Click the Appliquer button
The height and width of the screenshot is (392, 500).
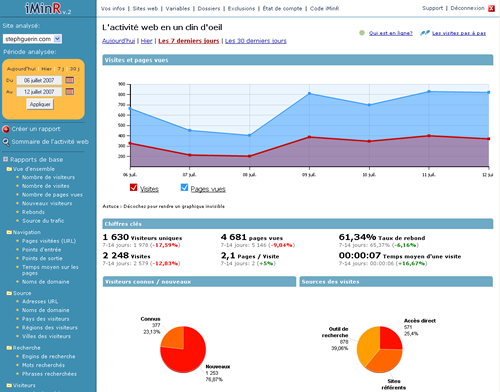(x=40, y=104)
